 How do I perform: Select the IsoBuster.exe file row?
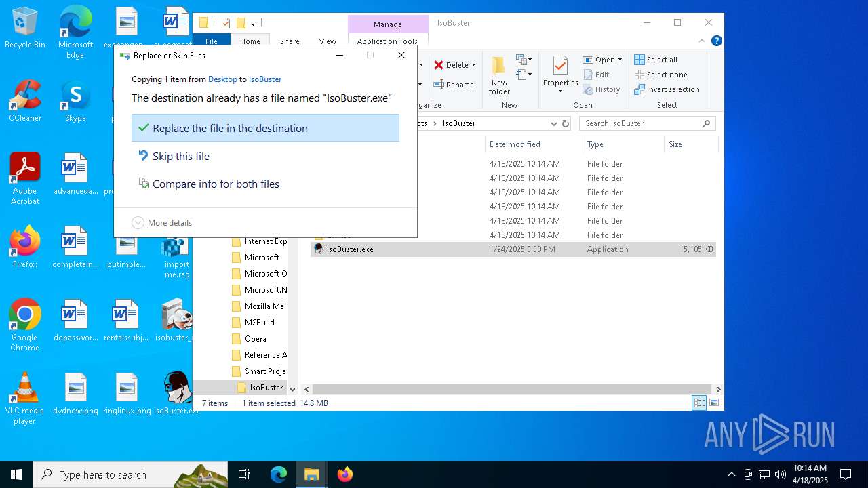coord(513,249)
